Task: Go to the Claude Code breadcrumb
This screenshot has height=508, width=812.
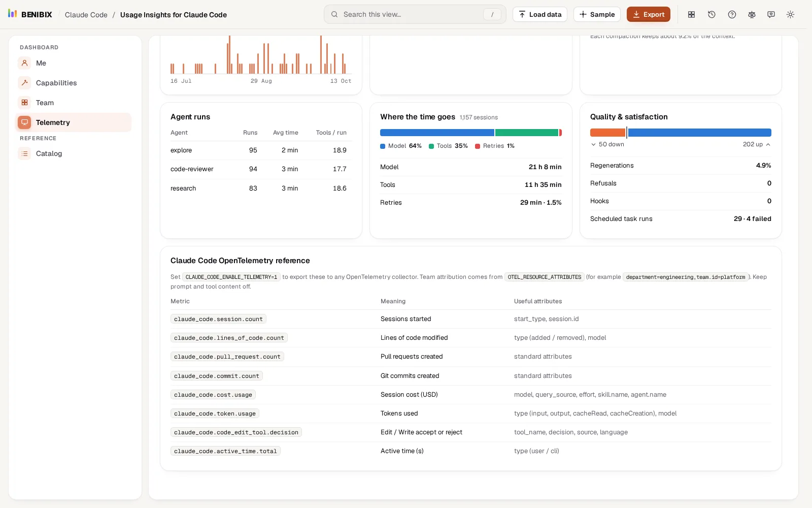Action: tap(86, 15)
